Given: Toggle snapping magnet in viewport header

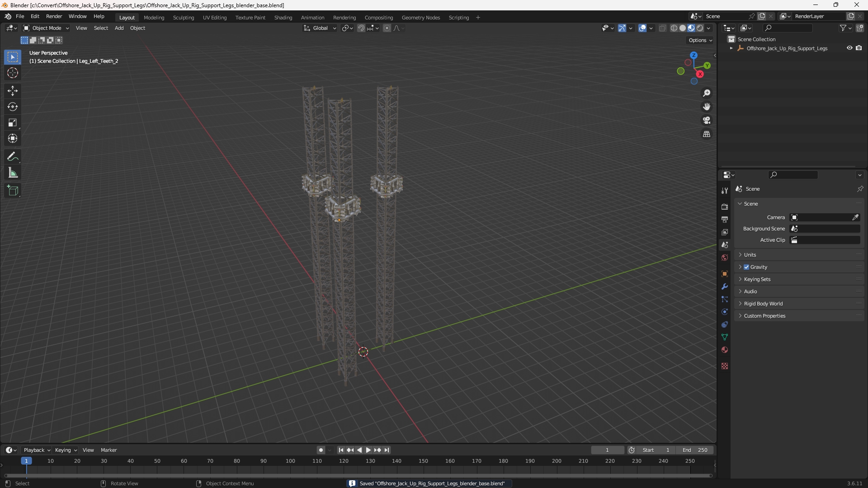Looking at the screenshot, I should (361, 28).
